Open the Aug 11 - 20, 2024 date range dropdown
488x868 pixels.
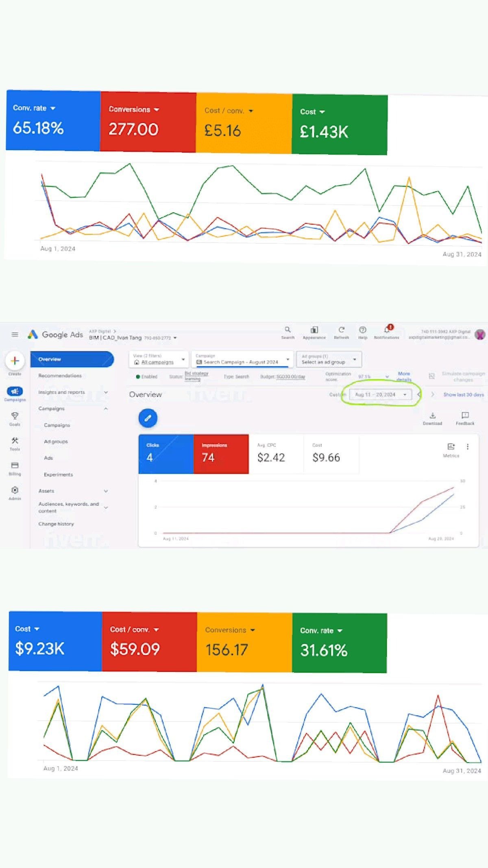pyautogui.click(x=380, y=395)
